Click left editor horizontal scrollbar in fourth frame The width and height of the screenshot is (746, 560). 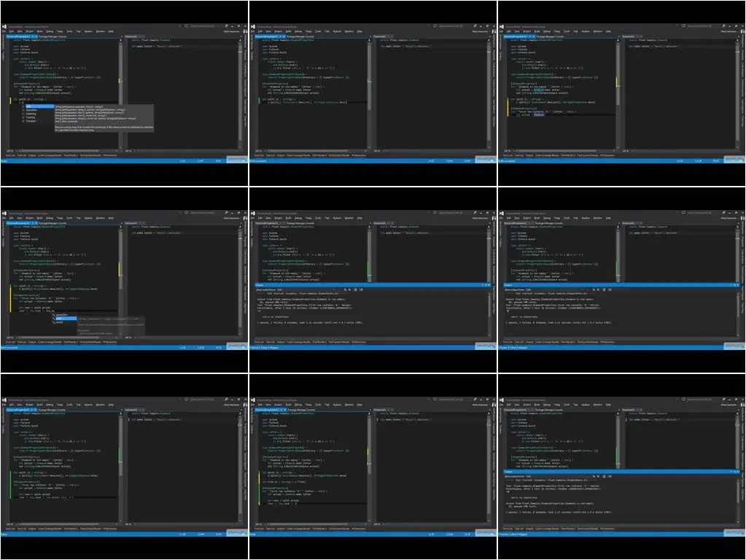click(x=66, y=338)
